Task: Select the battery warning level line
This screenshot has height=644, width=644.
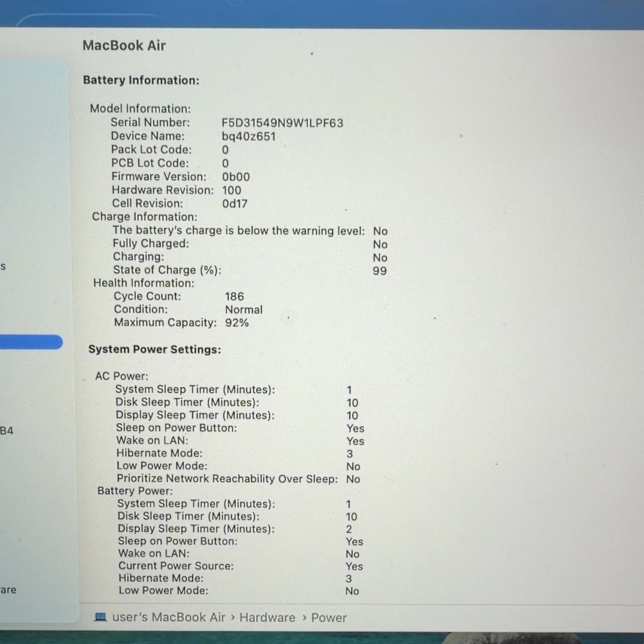Action: (x=250, y=231)
